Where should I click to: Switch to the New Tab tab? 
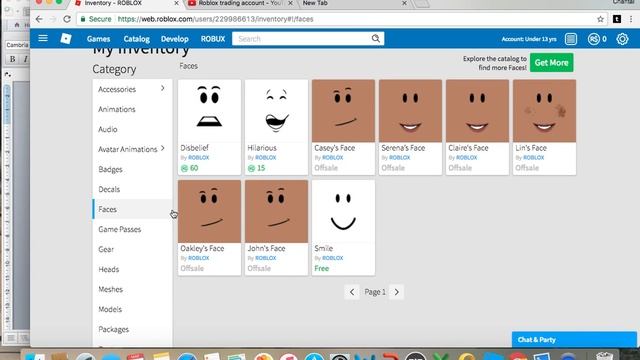(x=354, y=3)
